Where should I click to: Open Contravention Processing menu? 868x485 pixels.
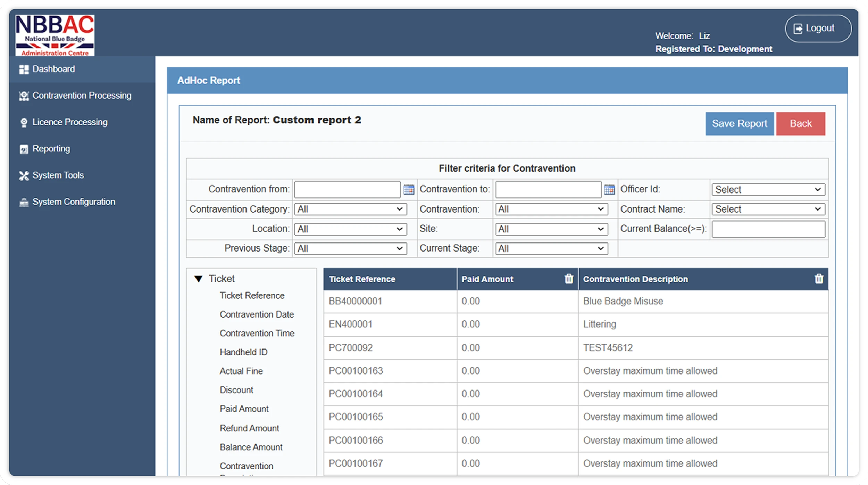(82, 96)
